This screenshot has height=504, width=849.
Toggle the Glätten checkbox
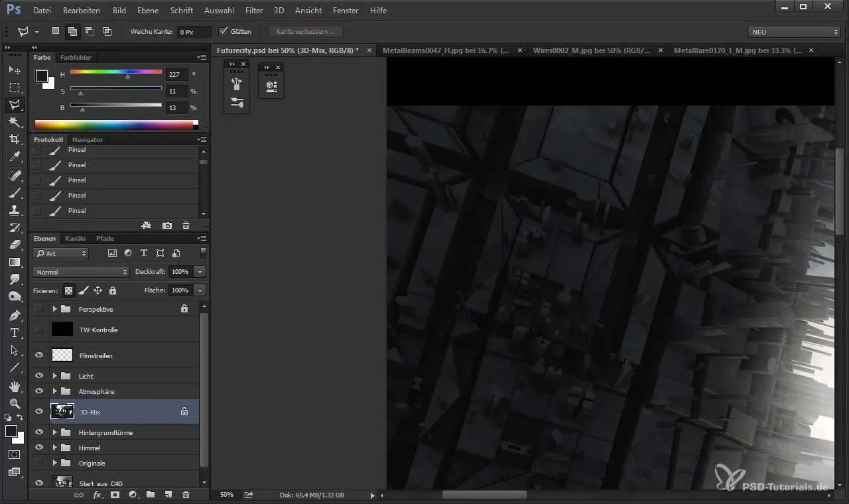tap(224, 31)
